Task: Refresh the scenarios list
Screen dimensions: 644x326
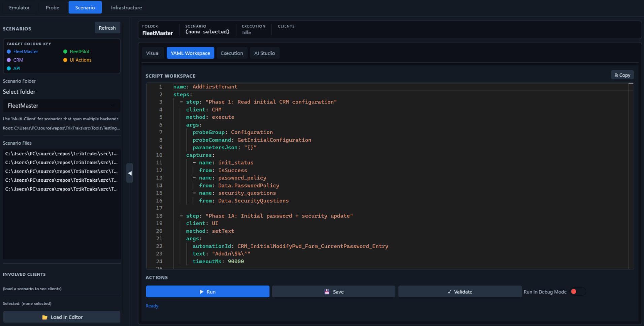Action: [107, 28]
